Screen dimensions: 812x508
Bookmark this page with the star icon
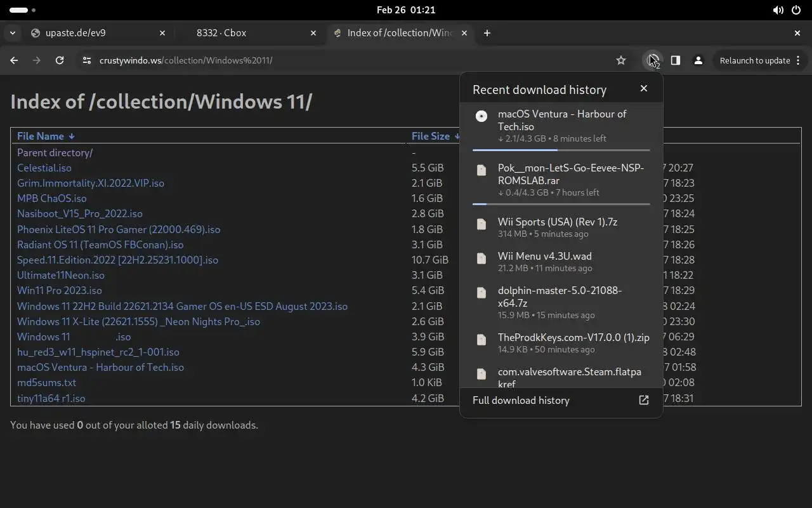621,60
